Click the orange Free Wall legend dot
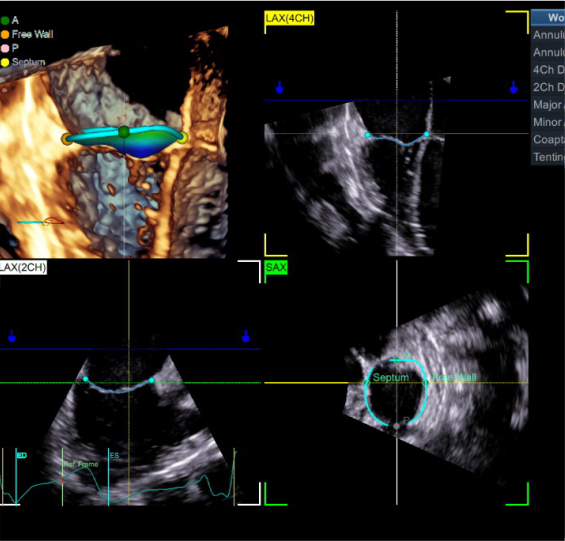565x541 pixels. click(5, 35)
